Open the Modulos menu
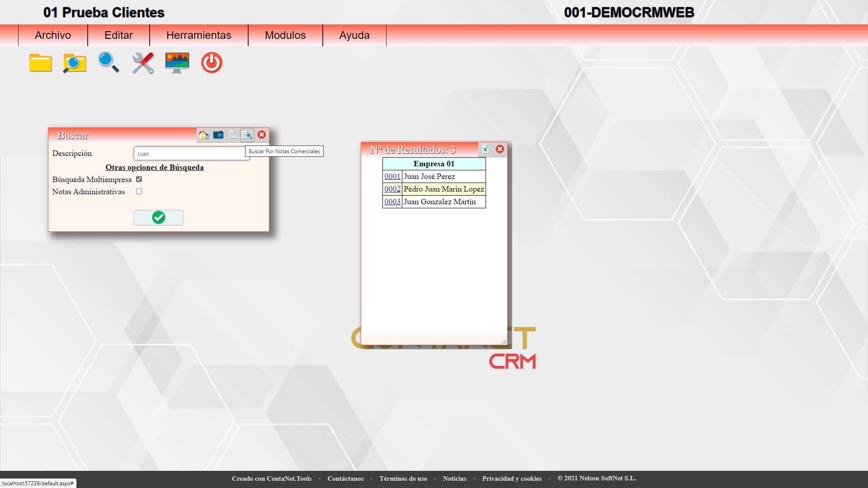This screenshot has width=868, height=488. 285,35
